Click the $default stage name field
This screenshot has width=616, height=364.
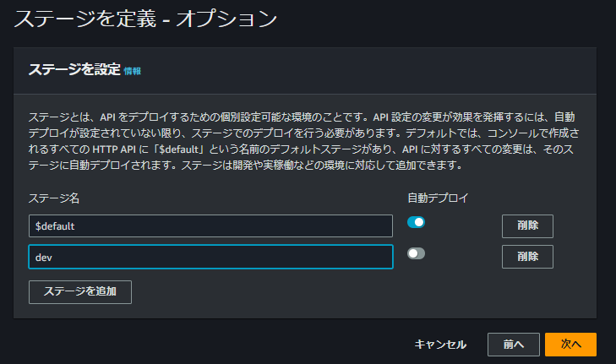tap(210, 225)
